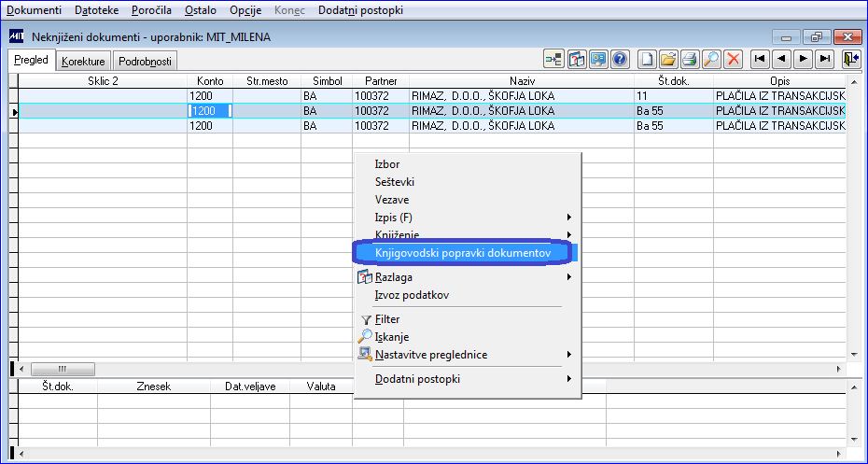This screenshot has height=464, width=868.
Task: Expand the Nastavitve preglednice submenu
Action: point(466,355)
